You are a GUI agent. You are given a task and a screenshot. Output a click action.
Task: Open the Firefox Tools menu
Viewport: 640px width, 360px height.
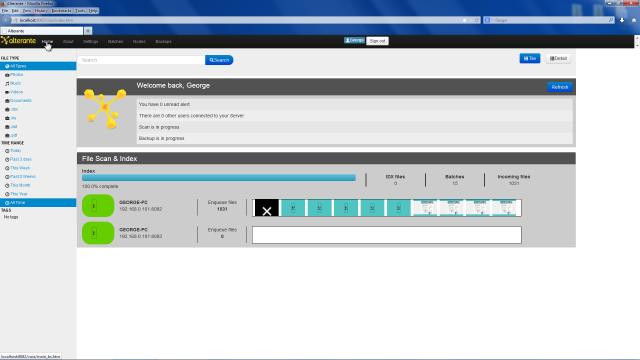tap(80, 11)
